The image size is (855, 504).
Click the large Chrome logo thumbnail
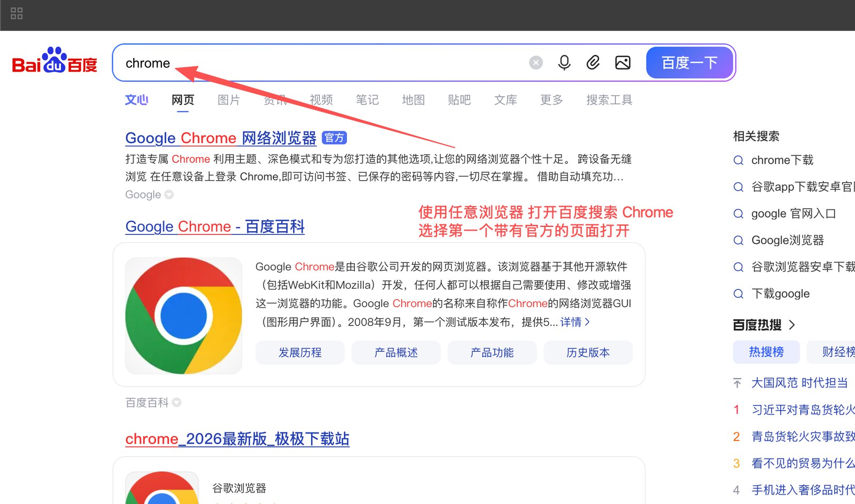click(x=184, y=316)
